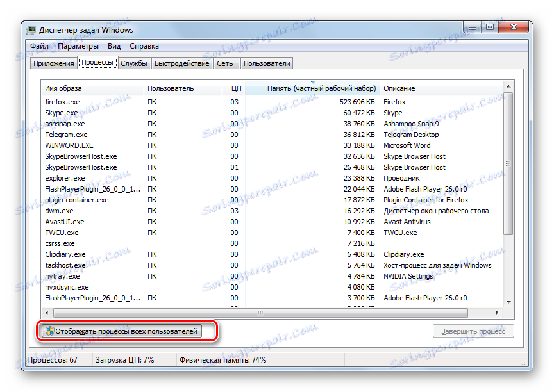The width and height of the screenshot is (554, 392).
Task: Click Загрузка ЦП: 7% status entry
Action: [125, 360]
